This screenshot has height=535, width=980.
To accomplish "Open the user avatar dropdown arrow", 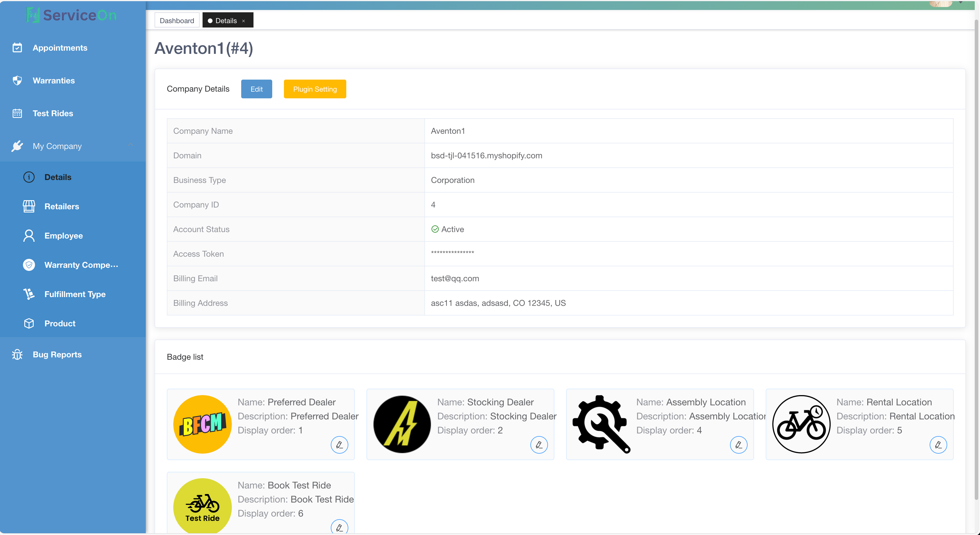I will 961,3.
